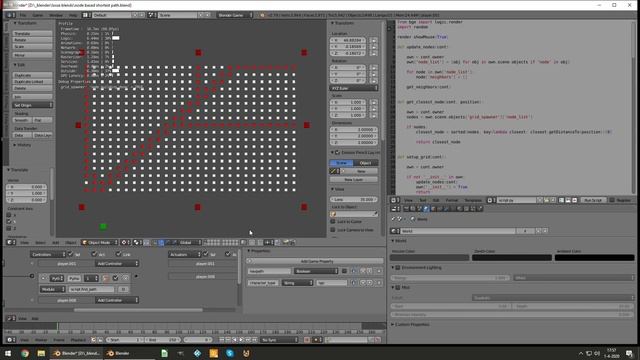The image size is (640, 360).
Task: Click the Windows Start button
Action: click(8, 353)
